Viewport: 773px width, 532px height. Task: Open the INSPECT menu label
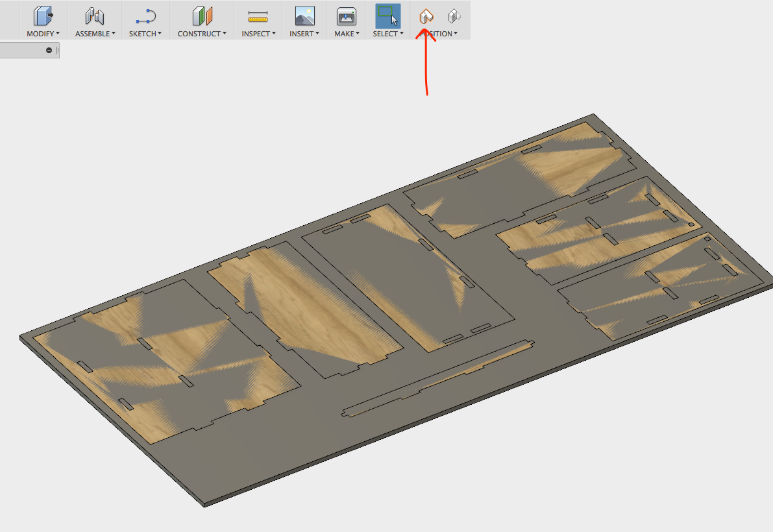[x=258, y=34]
